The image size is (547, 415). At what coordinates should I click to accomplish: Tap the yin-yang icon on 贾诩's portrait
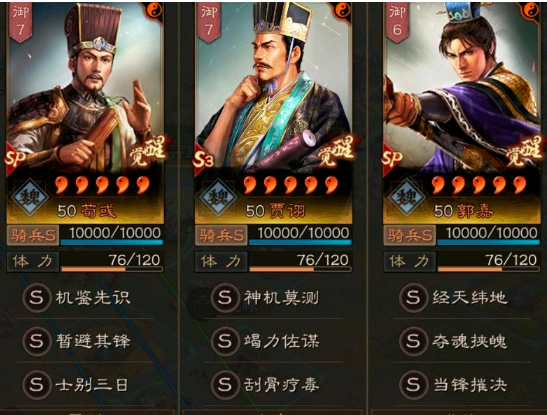[x=342, y=11]
